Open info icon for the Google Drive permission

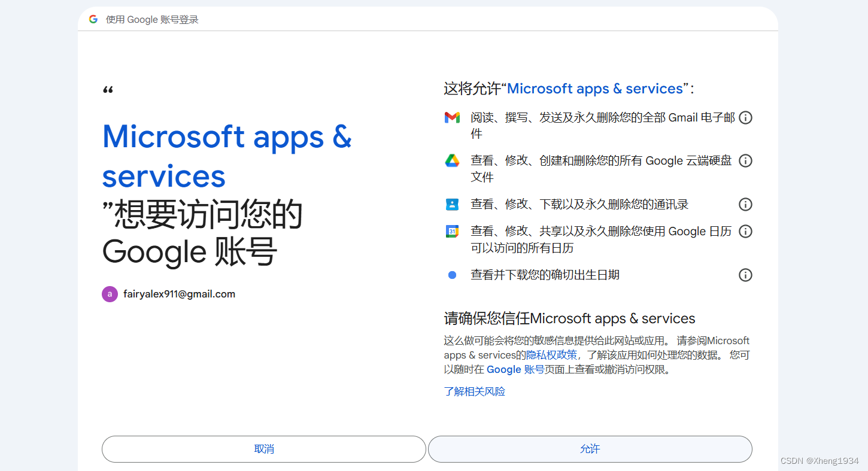pos(745,161)
